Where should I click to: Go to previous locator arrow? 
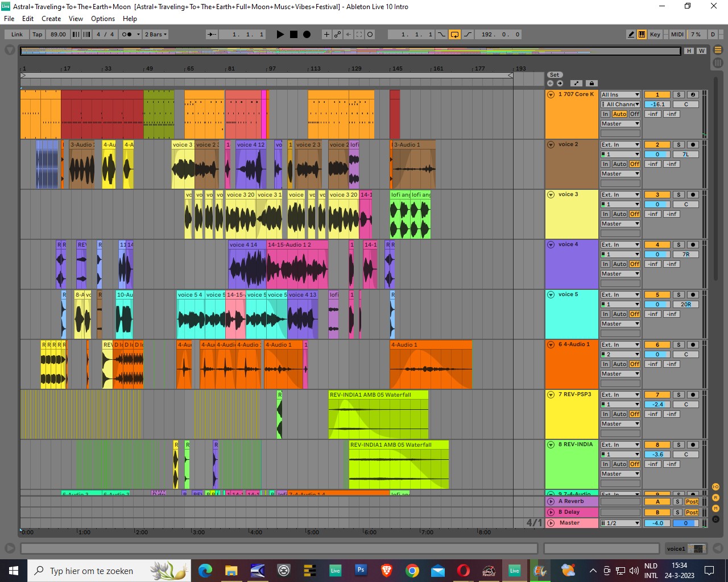click(x=550, y=83)
